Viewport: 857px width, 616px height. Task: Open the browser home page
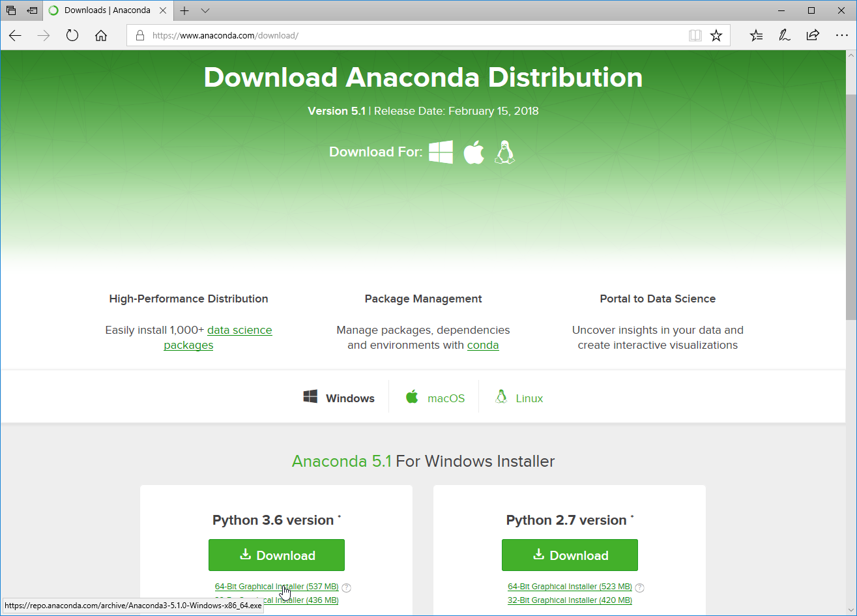point(101,35)
